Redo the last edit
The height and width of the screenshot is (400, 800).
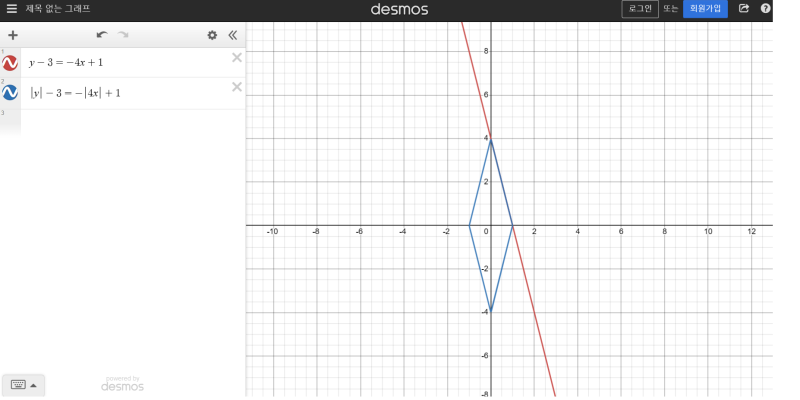click(x=123, y=35)
